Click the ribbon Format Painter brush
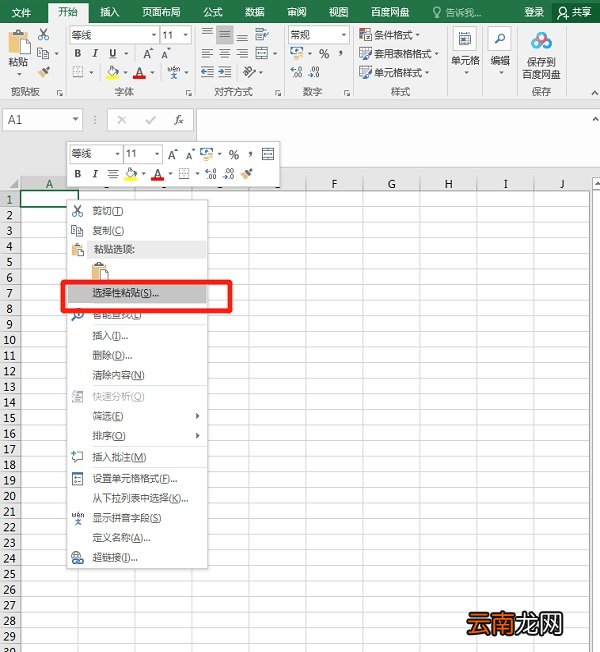This screenshot has height=652, width=600. [x=44, y=72]
